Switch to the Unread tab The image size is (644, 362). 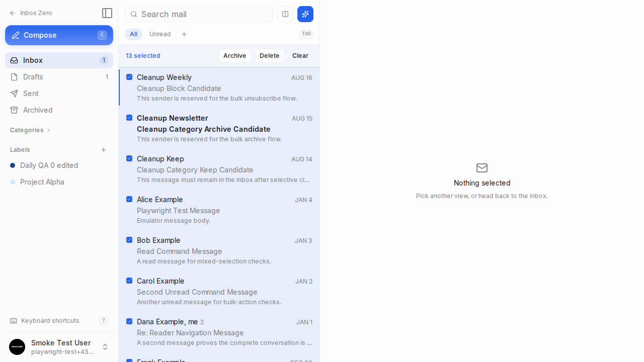point(160,34)
